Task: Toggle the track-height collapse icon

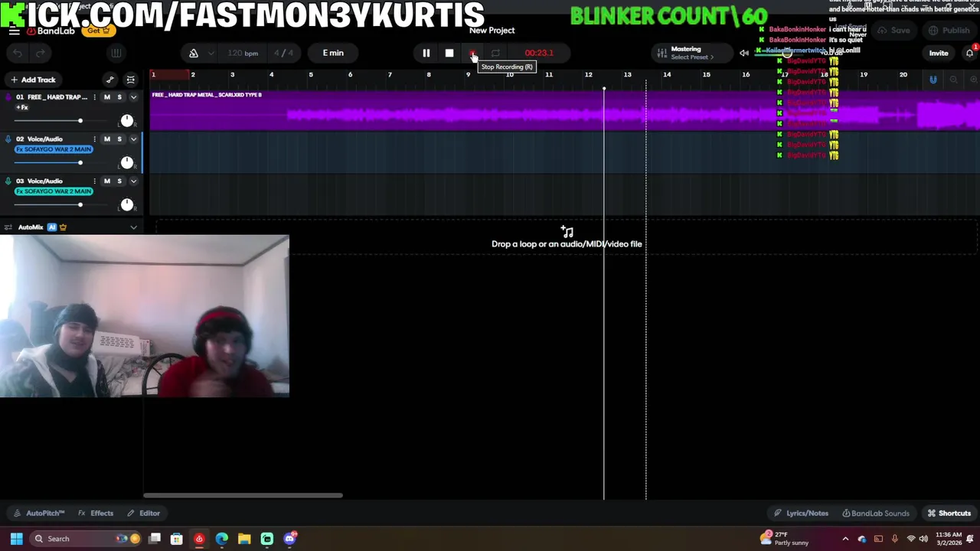Action: [x=131, y=80]
